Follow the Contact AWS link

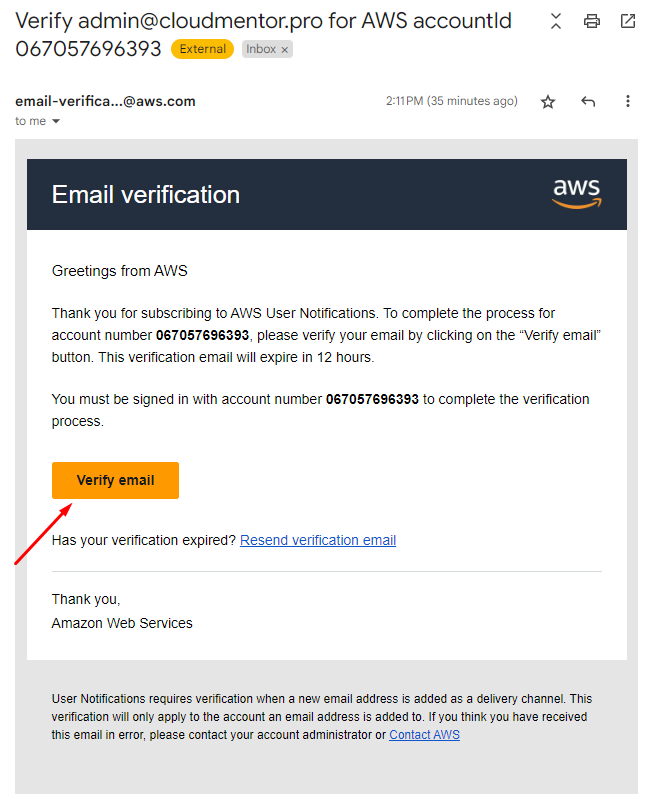(424, 735)
